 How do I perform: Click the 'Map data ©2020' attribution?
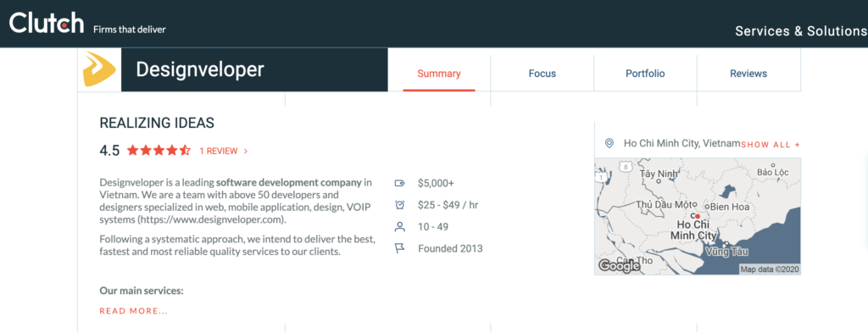click(x=770, y=269)
